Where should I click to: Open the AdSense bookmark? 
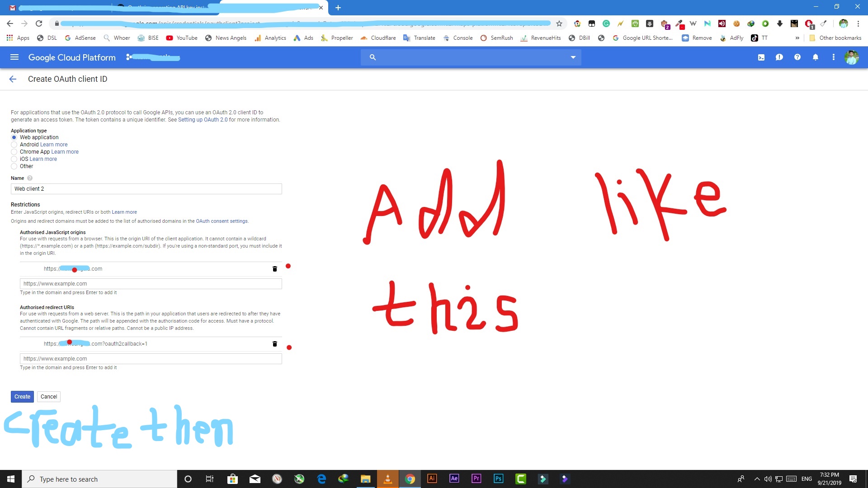pos(80,38)
